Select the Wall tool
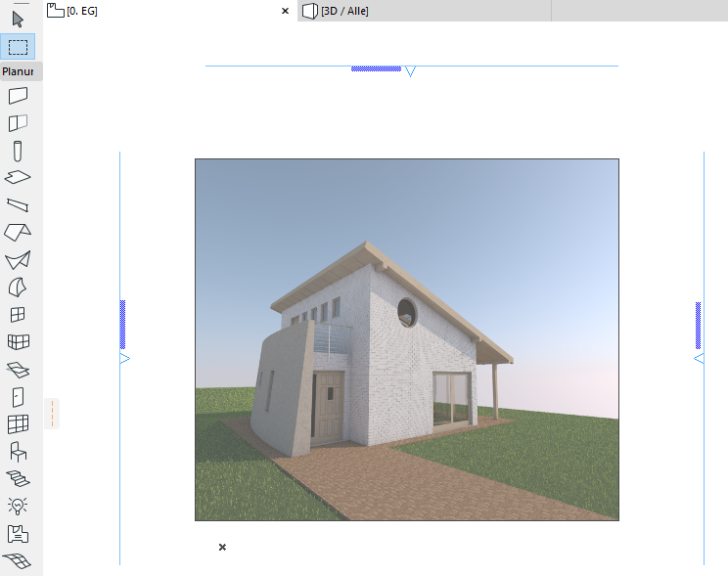Screen dimensions: 728x576 point(18,96)
